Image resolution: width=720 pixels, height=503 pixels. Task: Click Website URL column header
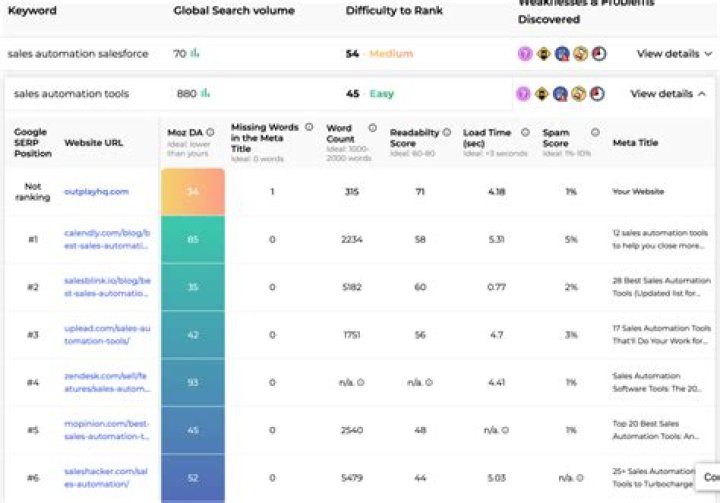coord(94,142)
